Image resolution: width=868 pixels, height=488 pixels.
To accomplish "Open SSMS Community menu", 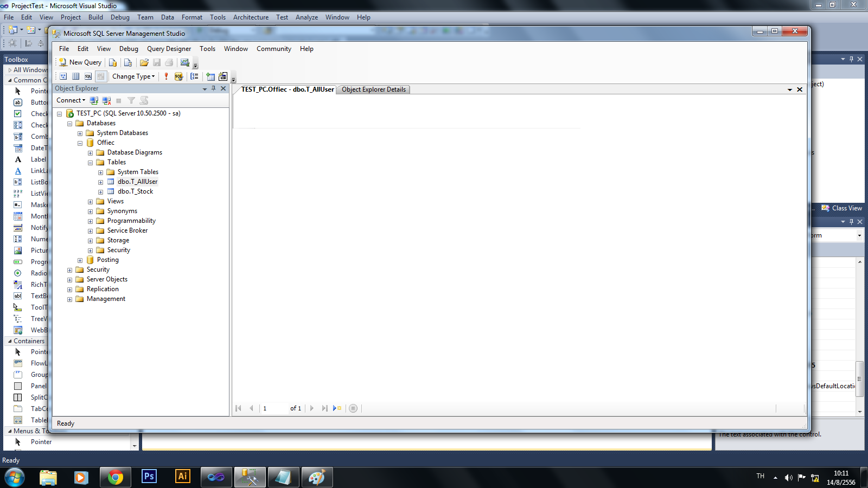I will pyautogui.click(x=274, y=49).
